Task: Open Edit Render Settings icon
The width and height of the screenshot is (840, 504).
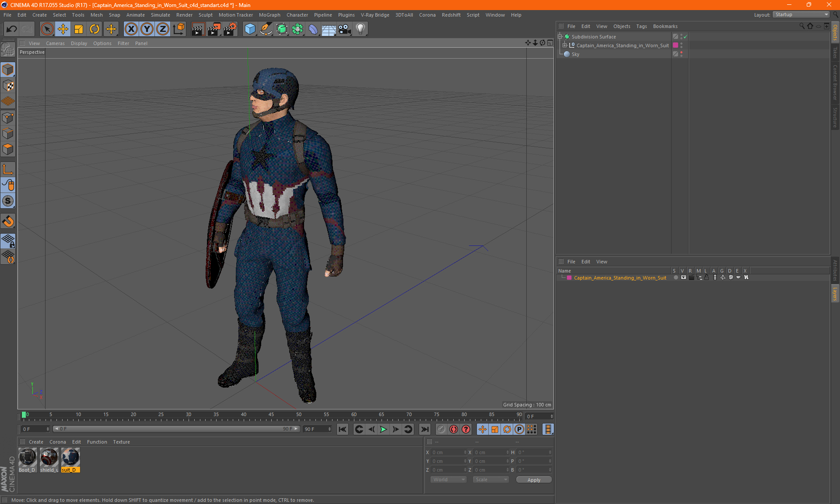Action: pyautogui.click(x=230, y=29)
